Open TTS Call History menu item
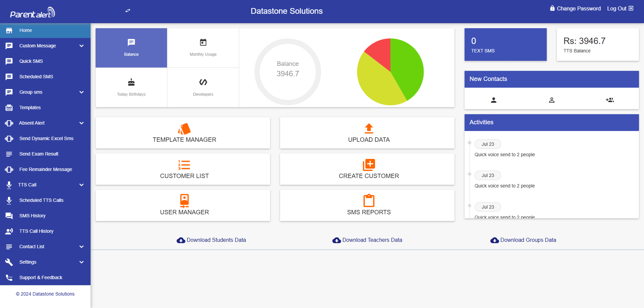The width and height of the screenshot is (644, 308). click(x=45, y=231)
